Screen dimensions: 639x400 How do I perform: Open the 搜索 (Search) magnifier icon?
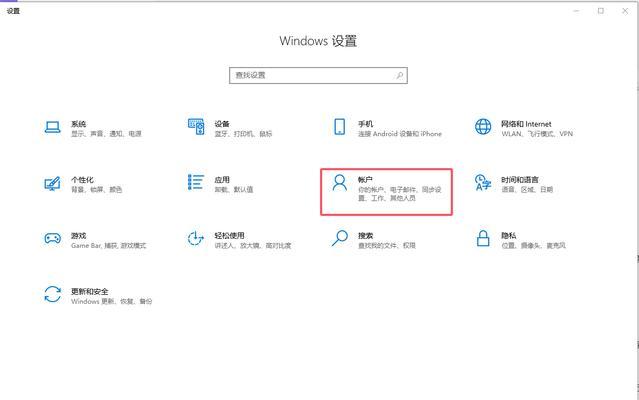339,238
